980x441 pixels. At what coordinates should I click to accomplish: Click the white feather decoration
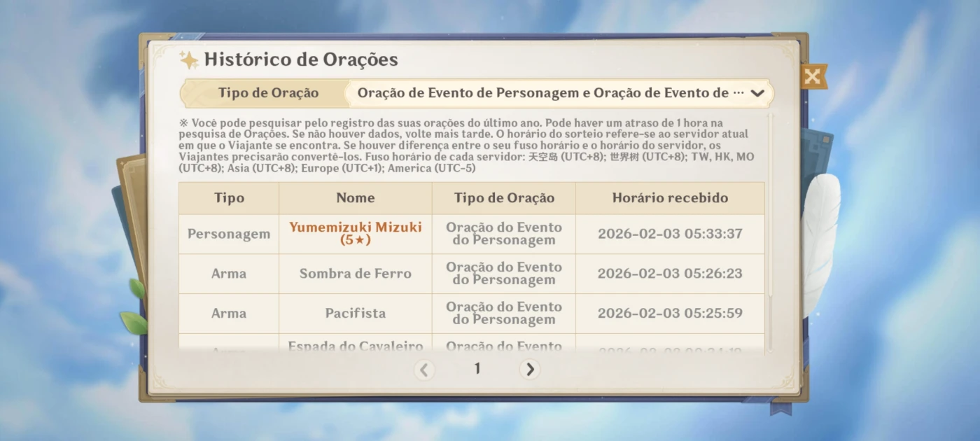pyautogui.click(x=819, y=238)
